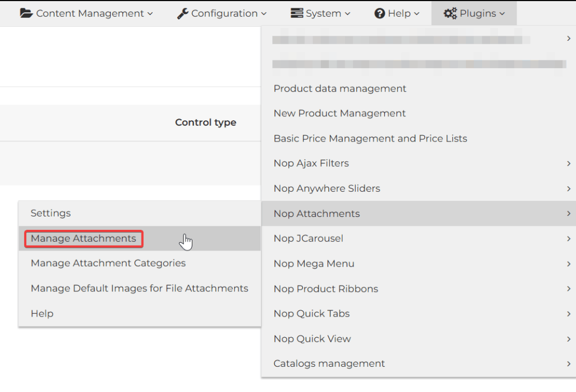Select Help in Nop Attachments submenu

click(140, 314)
